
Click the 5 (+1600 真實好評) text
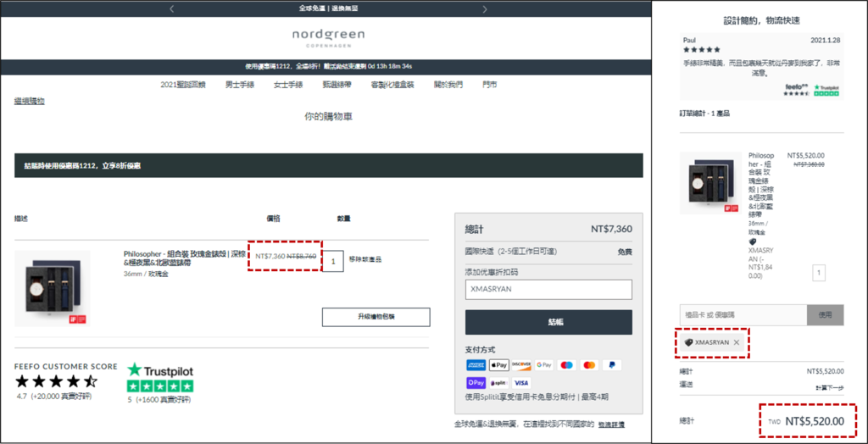(159, 400)
